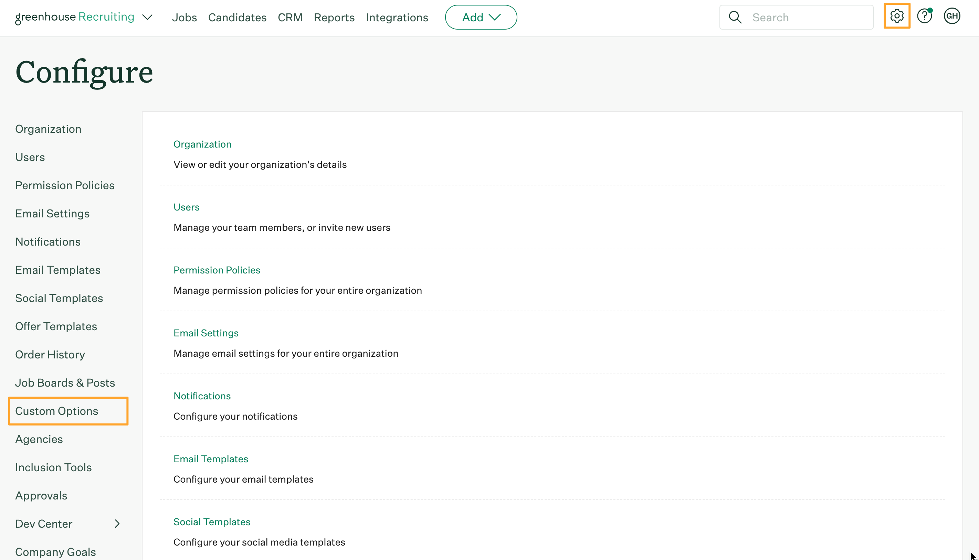Click the Inclusion Tools sidebar item
This screenshot has height=560, width=979.
coord(53,466)
